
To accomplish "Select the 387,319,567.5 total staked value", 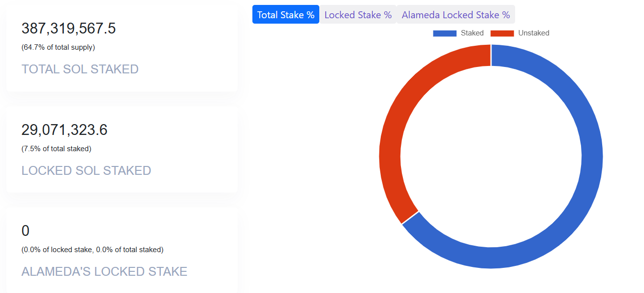I will point(68,29).
